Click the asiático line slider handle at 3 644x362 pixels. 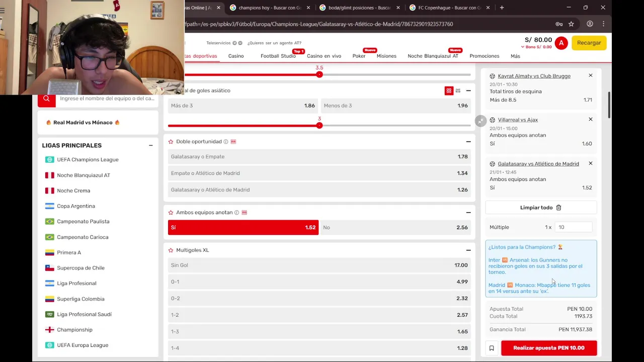click(x=319, y=125)
